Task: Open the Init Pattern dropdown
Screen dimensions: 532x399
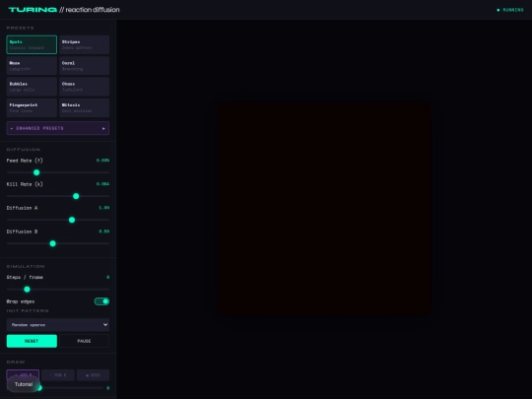Action: (58, 325)
